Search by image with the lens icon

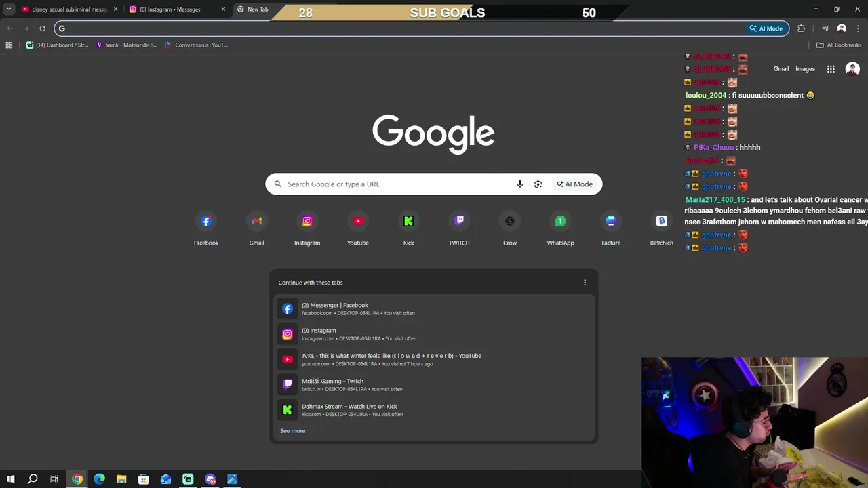538,184
